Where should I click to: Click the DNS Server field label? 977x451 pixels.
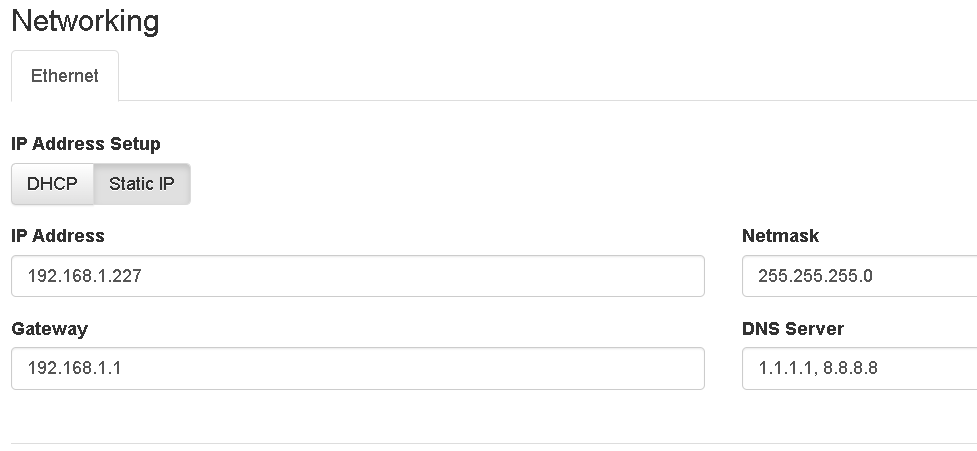tap(793, 328)
